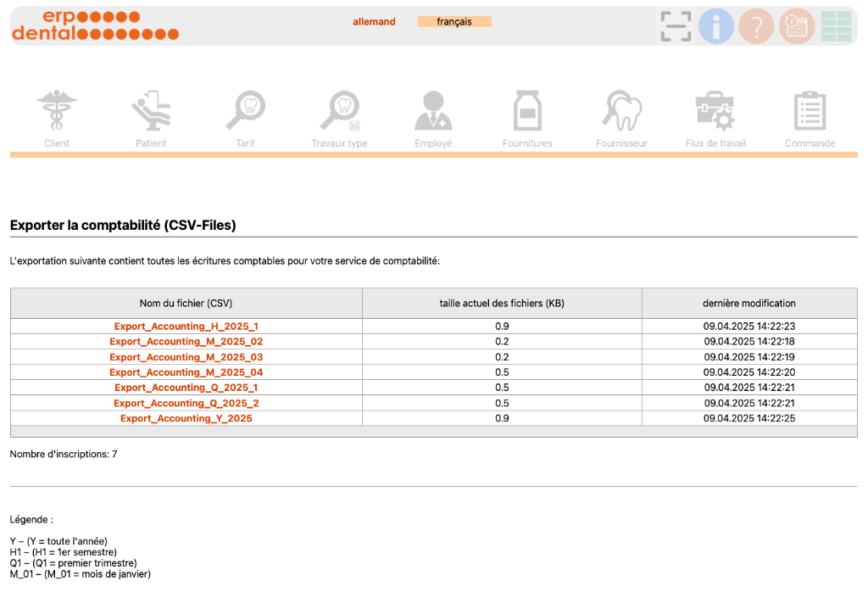Download Export_Accounting_M_2025_03 file
The image size is (868, 609).
point(186,357)
